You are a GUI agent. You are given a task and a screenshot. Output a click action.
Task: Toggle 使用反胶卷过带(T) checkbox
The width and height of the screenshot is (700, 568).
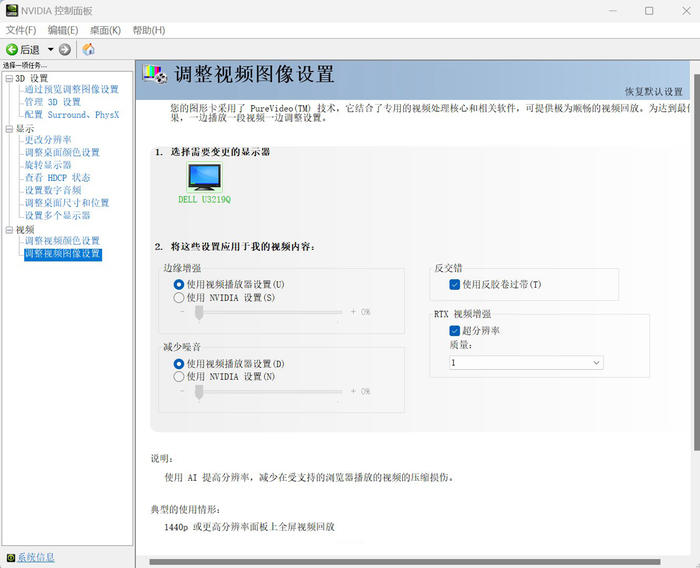click(x=454, y=284)
